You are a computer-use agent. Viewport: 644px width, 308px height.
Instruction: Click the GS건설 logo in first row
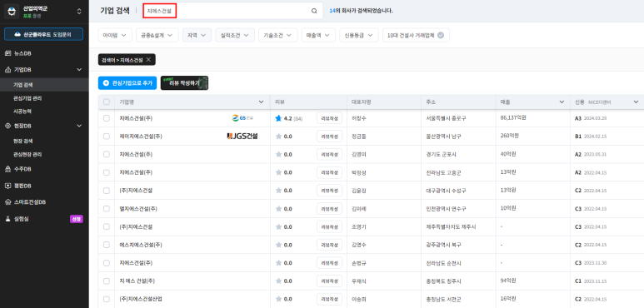tap(242, 118)
